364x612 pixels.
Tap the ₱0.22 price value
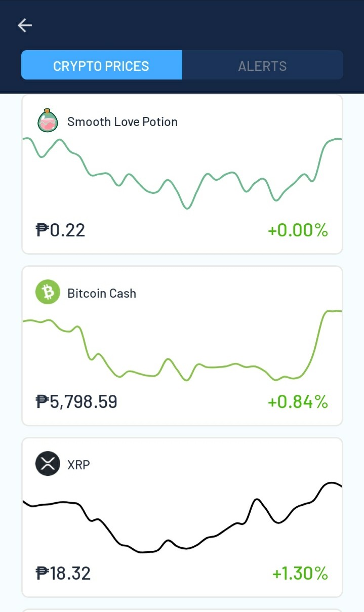[60, 230]
